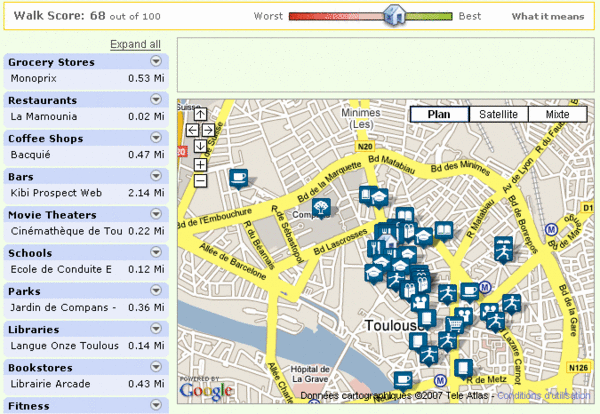This screenshot has height=414, width=600.
Task: Click coffee cup marker above Bd de l'Embouchure
Action: (238, 179)
